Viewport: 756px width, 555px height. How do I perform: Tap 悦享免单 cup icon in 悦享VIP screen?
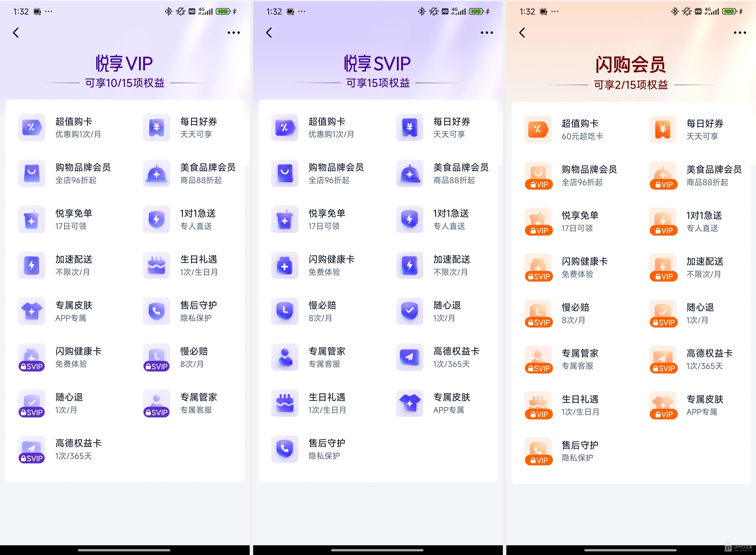pos(32,219)
